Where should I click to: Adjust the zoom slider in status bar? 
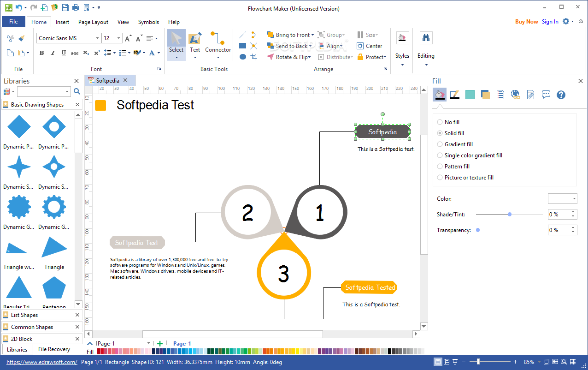(x=479, y=362)
